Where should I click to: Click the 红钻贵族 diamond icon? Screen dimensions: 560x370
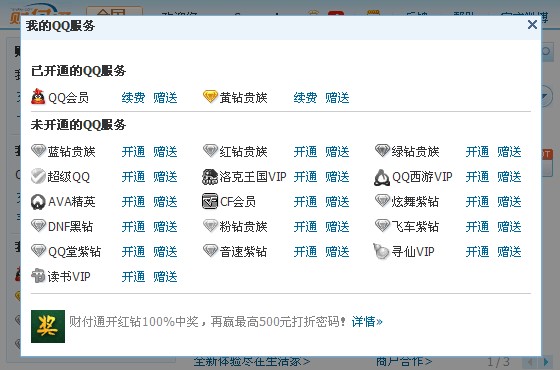coord(210,151)
